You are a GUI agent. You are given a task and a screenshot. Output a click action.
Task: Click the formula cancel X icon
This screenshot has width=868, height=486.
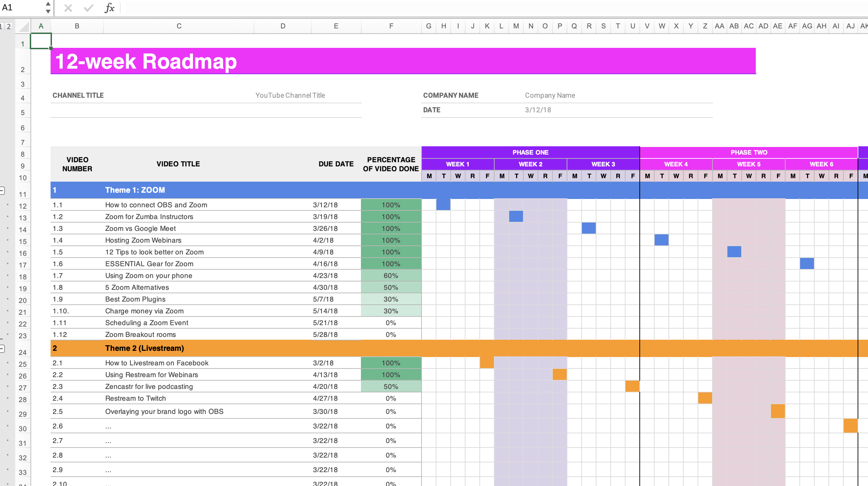[68, 8]
